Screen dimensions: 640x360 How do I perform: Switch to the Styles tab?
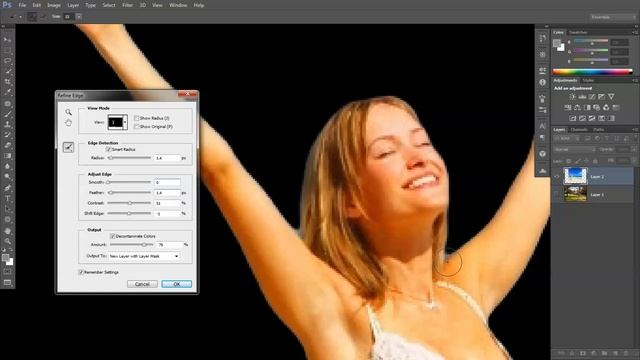click(x=588, y=80)
